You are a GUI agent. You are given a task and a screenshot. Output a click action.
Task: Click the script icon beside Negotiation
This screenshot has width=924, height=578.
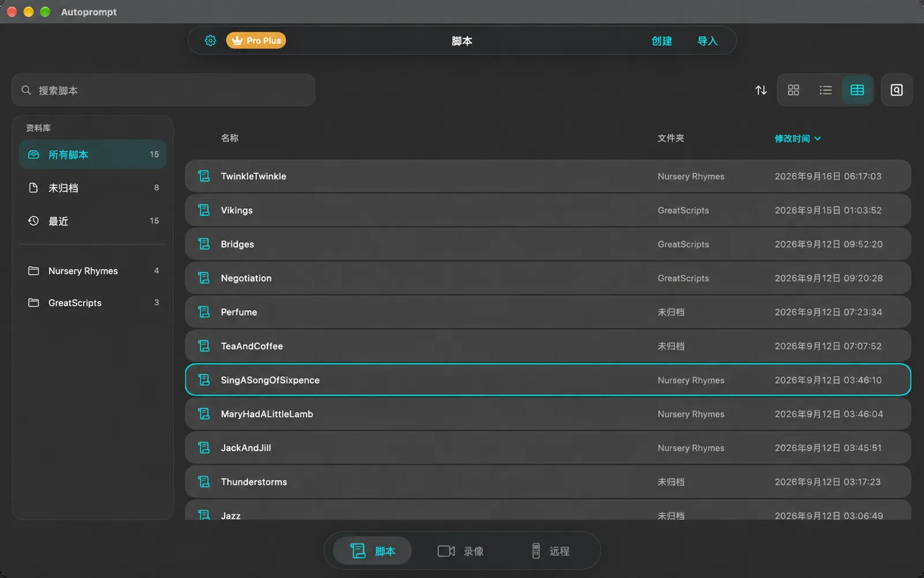tap(204, 278)
